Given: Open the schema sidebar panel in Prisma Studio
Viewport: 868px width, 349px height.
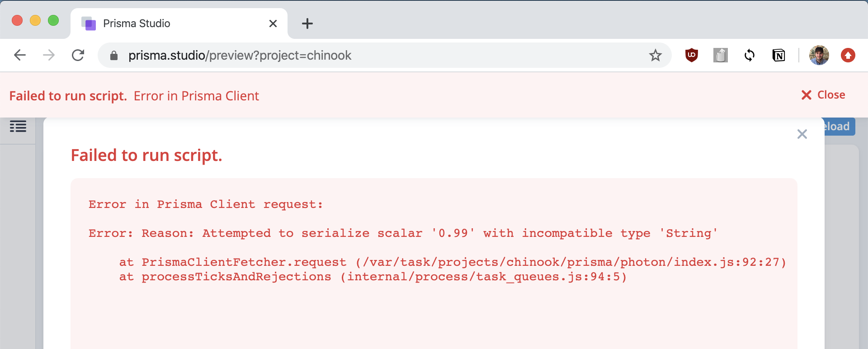Looking at the screenshot, I should point(18,127).
